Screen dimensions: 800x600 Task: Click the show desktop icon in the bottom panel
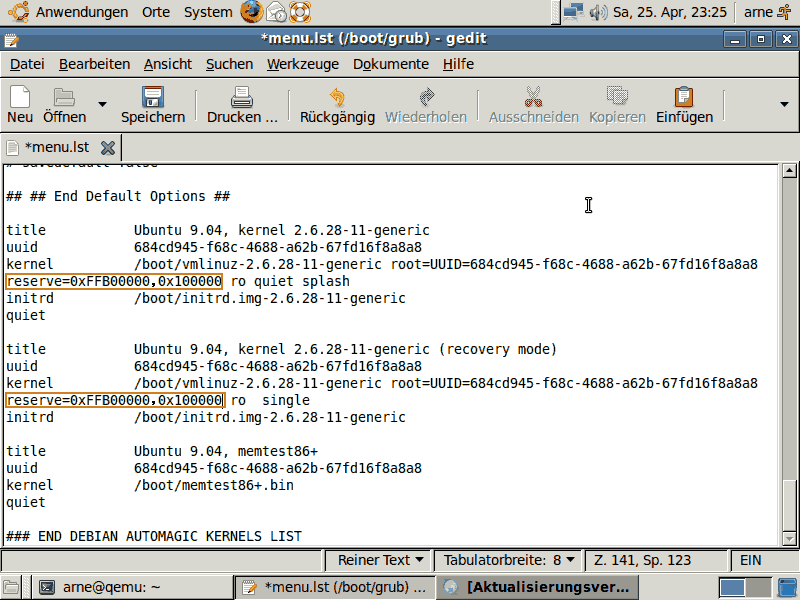coord(11,587)
